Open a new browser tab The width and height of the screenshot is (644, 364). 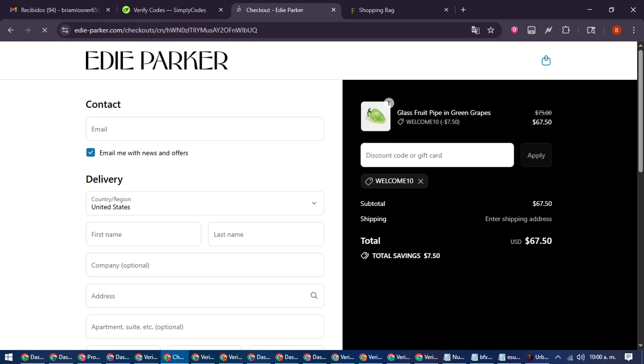coord(463,10)
